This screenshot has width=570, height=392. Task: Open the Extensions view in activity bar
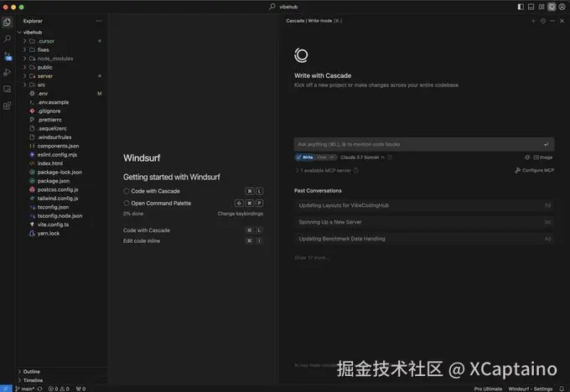7,106
